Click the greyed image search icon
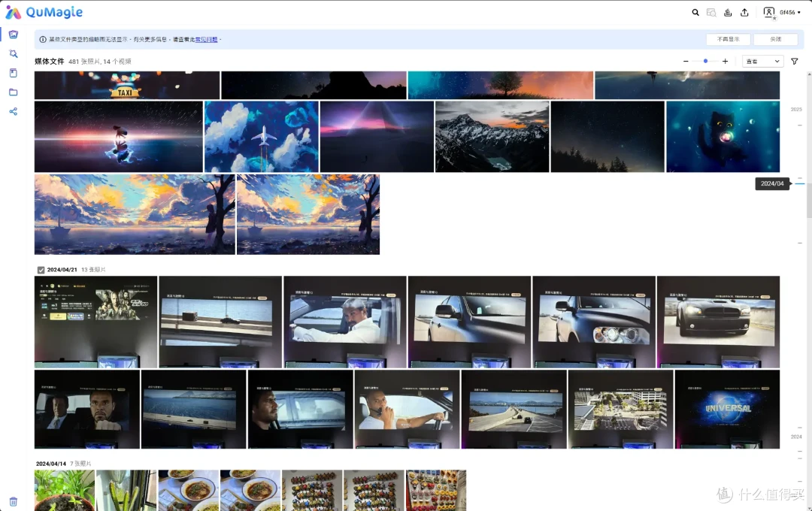 click(711, 13)
